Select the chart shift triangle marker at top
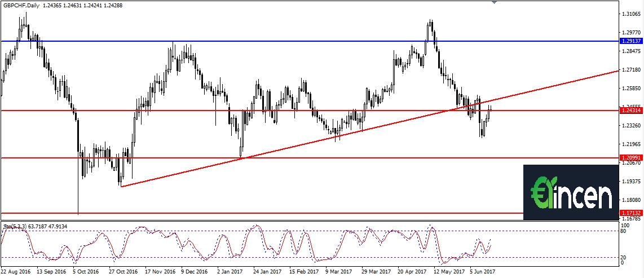644x278 pixels. (494, 2)
